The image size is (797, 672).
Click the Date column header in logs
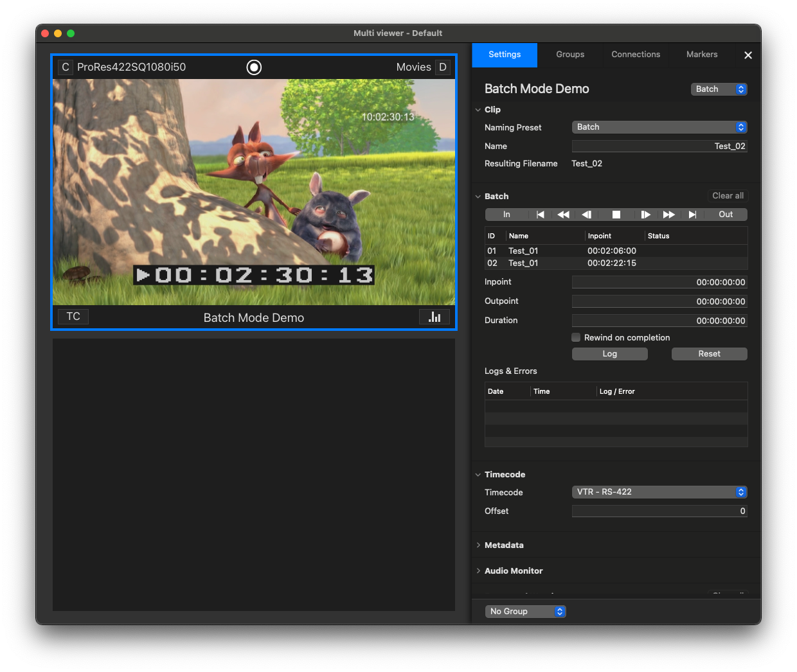tap(508, 391)
